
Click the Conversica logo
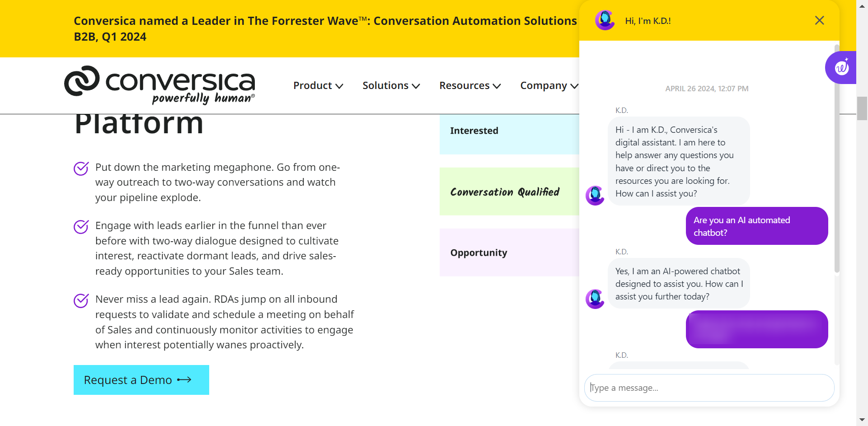pos(160,84)
